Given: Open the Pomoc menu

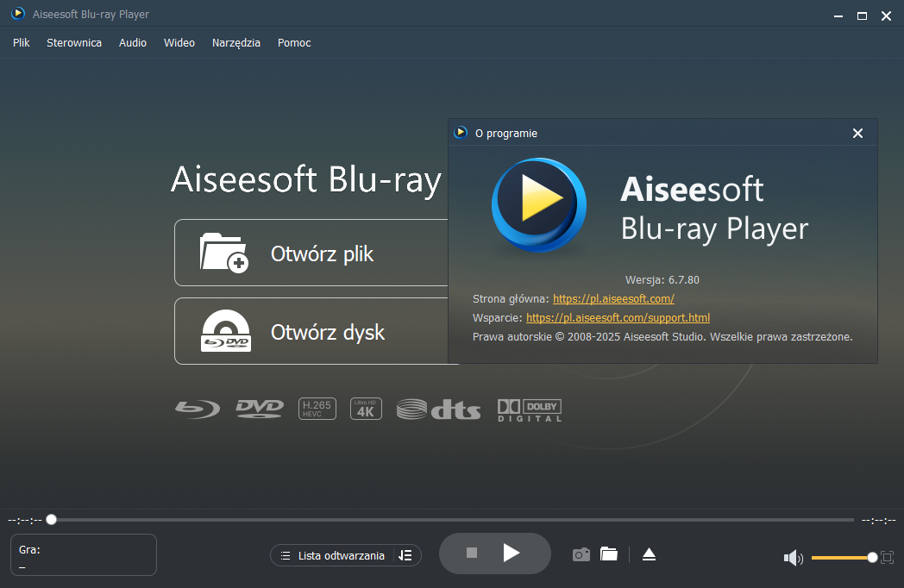Looking at the screenshot, I should (x=294, y=42).
